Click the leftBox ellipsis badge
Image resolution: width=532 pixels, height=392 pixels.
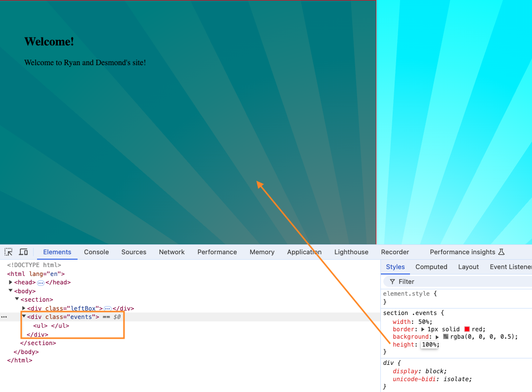(x=108, y=309)
